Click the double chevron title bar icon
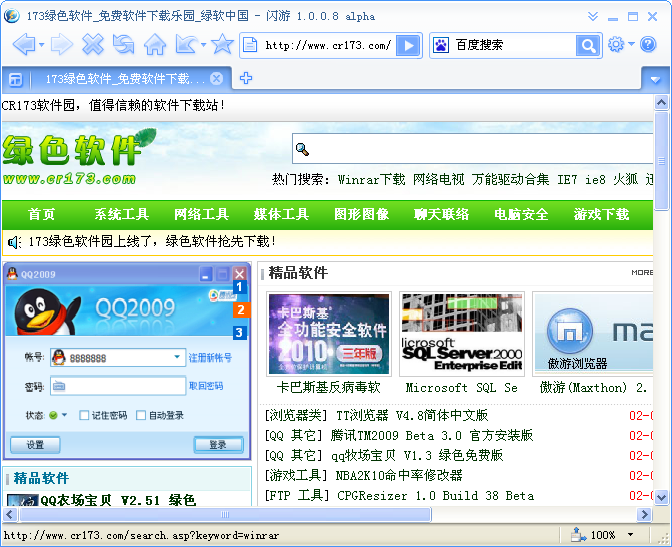 (x=593, y=16)
